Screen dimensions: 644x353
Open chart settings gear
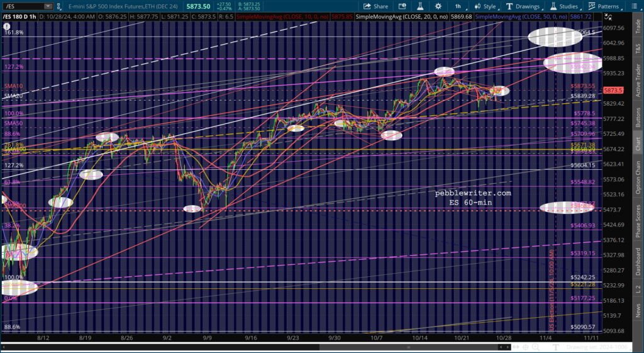coord(438,6)
